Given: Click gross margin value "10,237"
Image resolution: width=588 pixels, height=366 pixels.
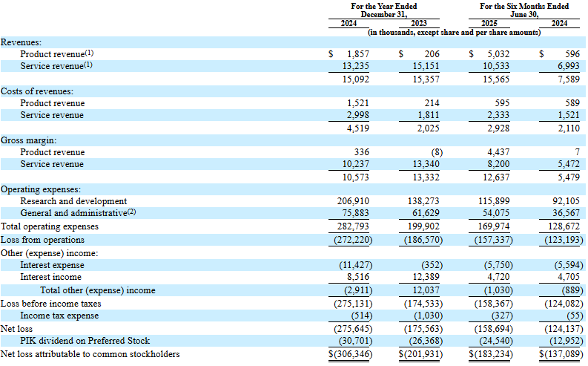Looking at the screenshot, I should pyautogui.click(x=355, y=164).
